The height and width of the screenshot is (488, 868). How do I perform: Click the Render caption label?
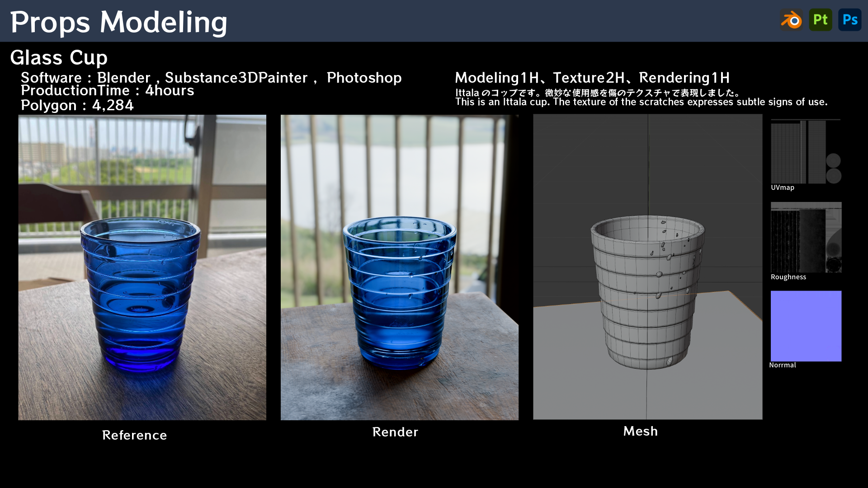click(x=395, y=432)
